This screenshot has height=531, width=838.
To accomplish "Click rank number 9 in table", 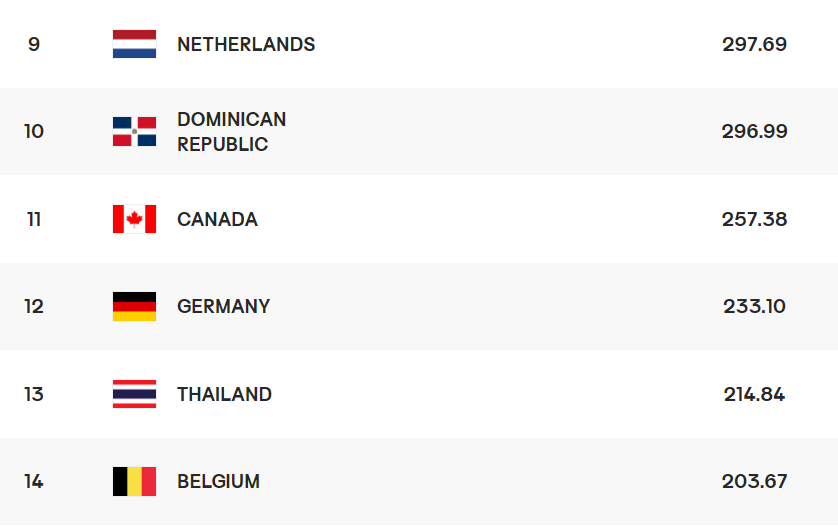I will [x=34, y=44].
